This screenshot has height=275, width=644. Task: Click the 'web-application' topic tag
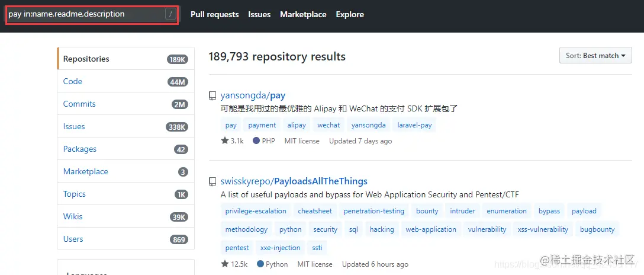[x=431, y=229]
